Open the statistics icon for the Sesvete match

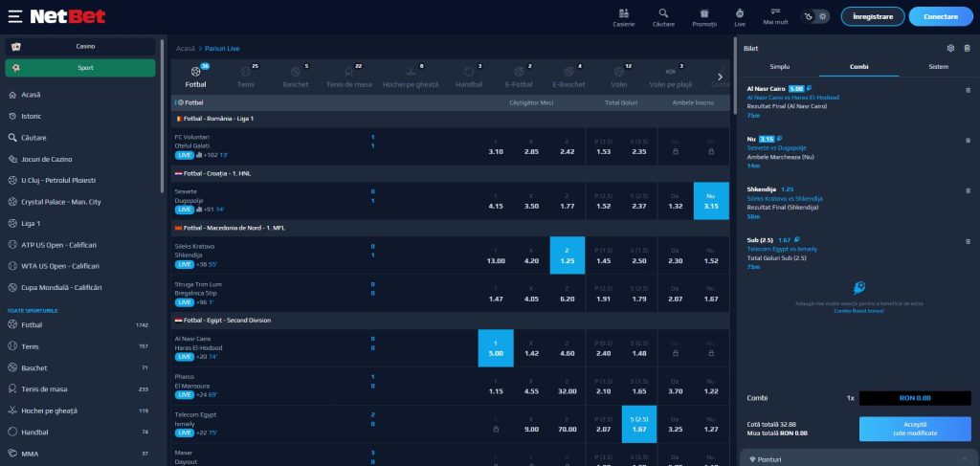199,210
